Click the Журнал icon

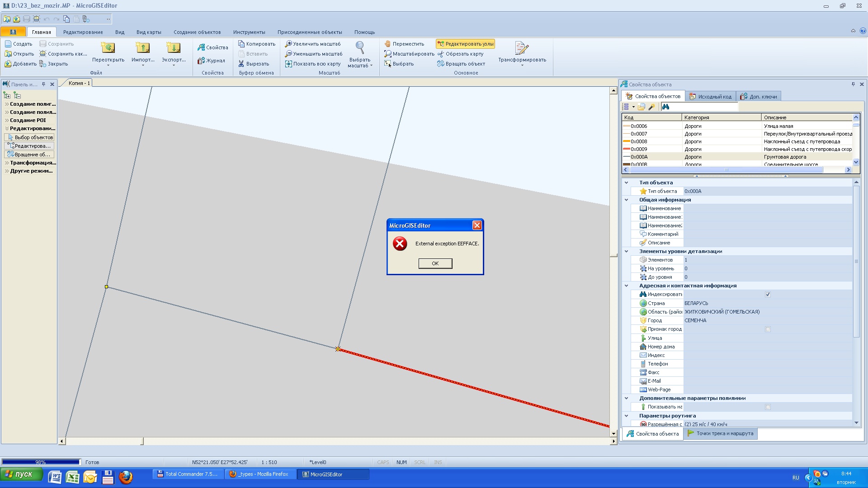[201, 61]
